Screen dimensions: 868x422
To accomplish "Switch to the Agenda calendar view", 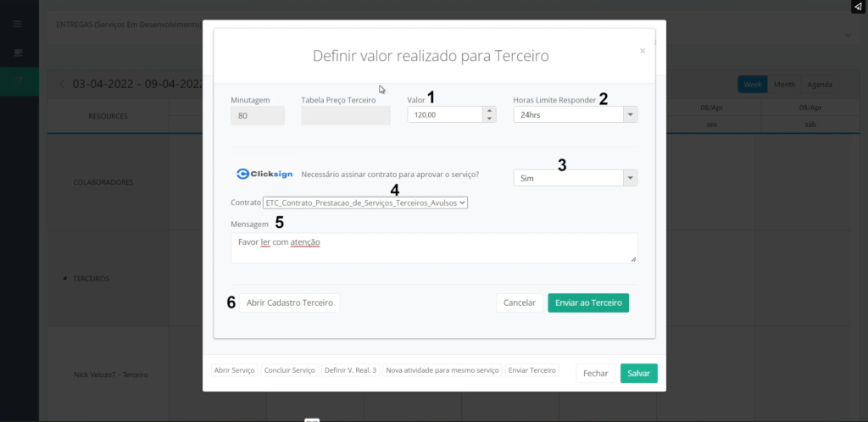I will tap(819, 85).
